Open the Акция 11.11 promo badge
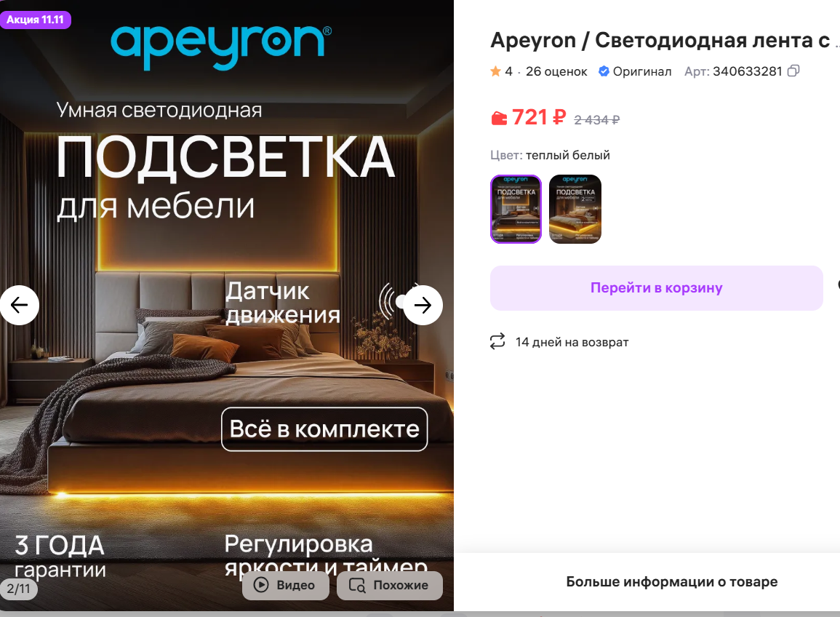840x617 pixels. point(36,20)
